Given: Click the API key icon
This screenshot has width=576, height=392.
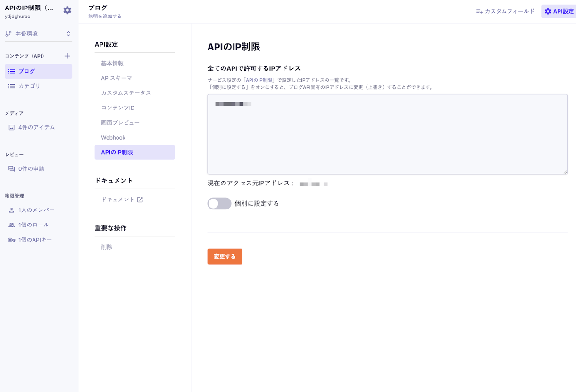Looking at the screenshot, I should click(12, 240).
